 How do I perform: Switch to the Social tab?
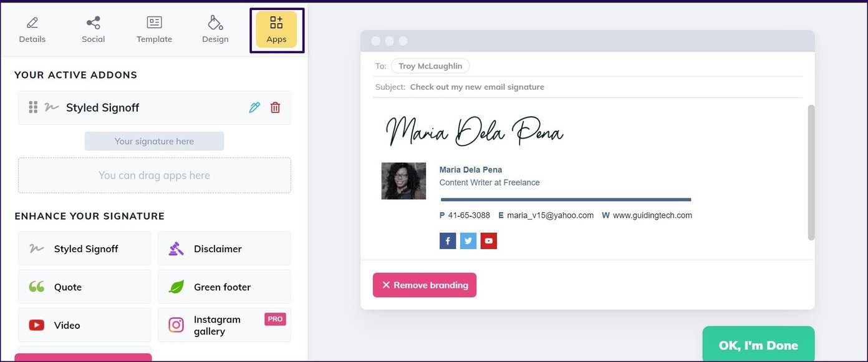click(x=93, y=30)
